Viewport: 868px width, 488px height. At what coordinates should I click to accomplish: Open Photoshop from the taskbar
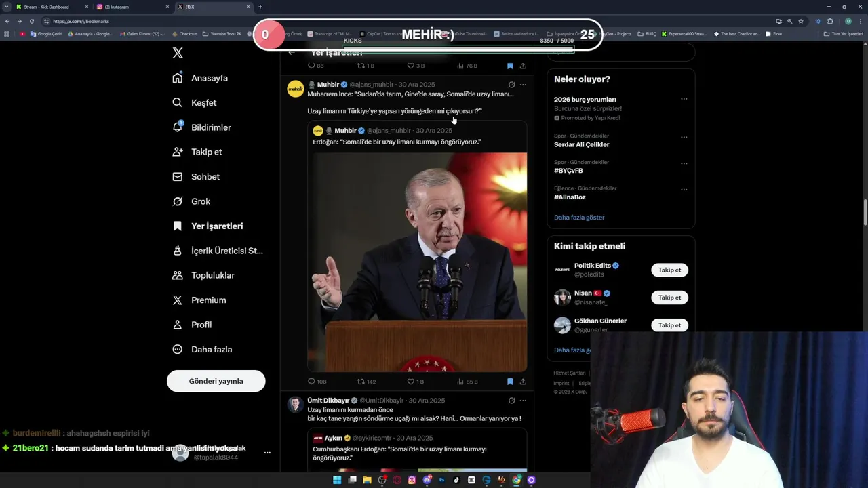click(x=441, y=480)
